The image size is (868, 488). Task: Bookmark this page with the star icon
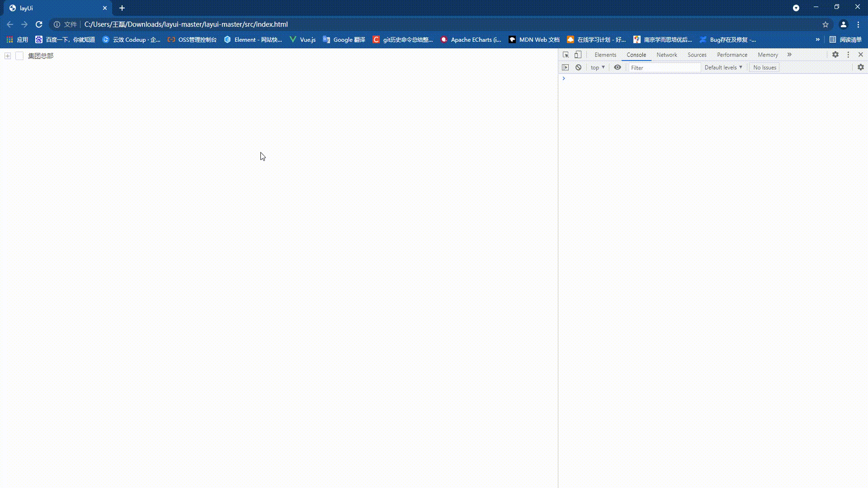(x=826, y=24)
